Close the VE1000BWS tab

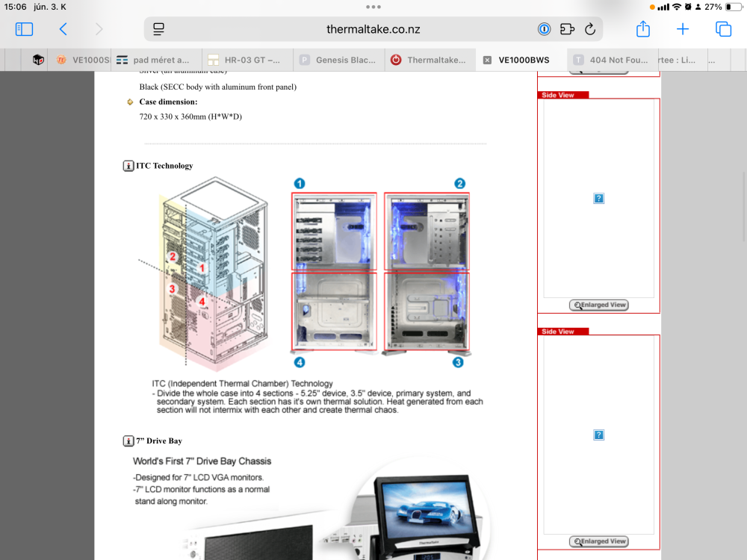487,60
